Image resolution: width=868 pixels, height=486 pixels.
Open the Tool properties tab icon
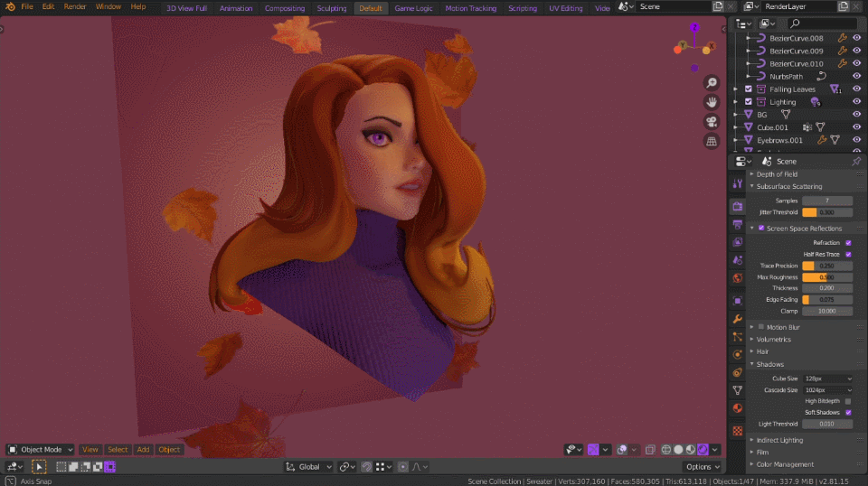pyautogui.click(x=738, y=183)
